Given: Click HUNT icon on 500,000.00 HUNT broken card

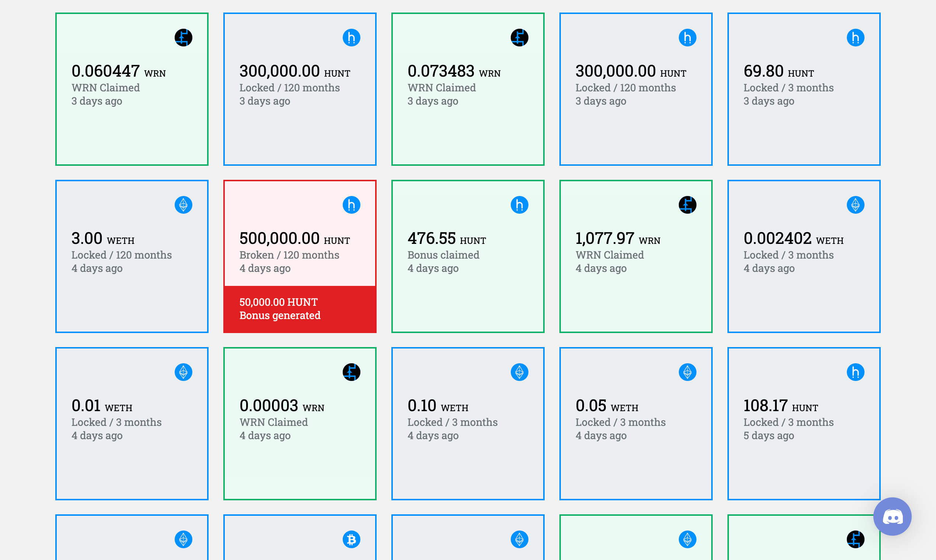Looking at the screenshot, I should coord(352,205).
